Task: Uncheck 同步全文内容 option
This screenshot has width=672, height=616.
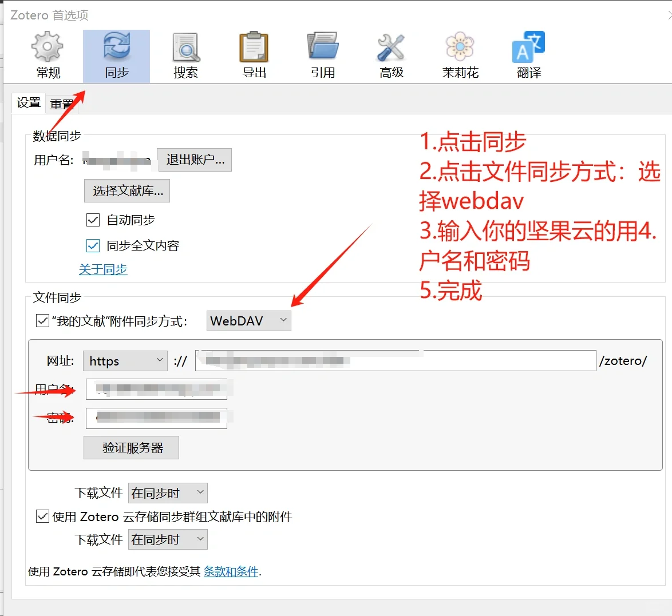Action: click(93, 245)
